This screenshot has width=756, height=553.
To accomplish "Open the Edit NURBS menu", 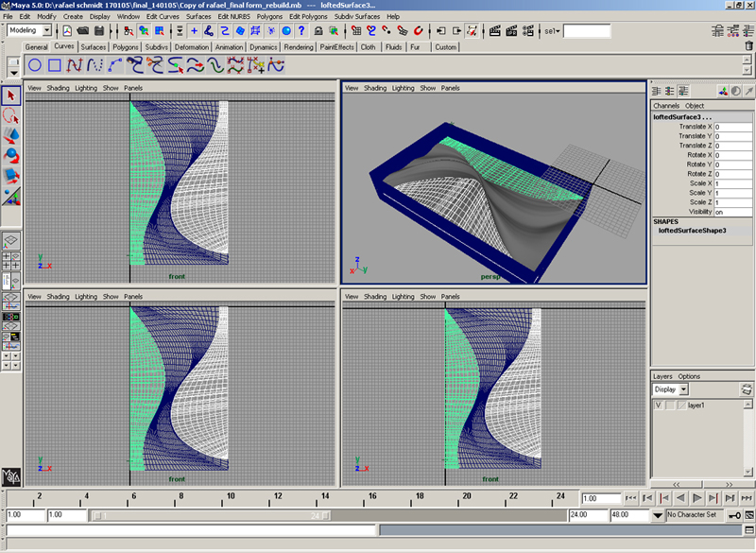I will pos(234,16).
